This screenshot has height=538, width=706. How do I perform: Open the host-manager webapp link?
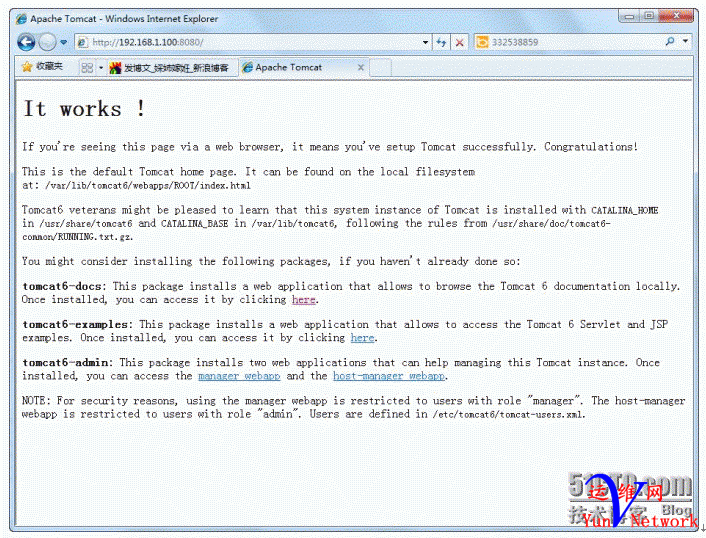[x=389, y=376]
